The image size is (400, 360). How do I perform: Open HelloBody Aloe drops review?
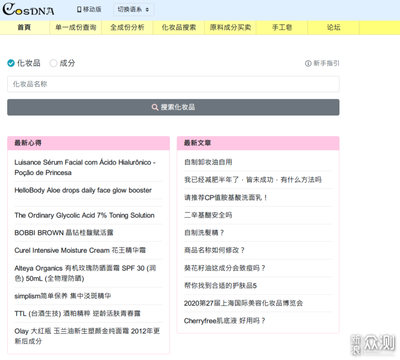click(83, 190)
